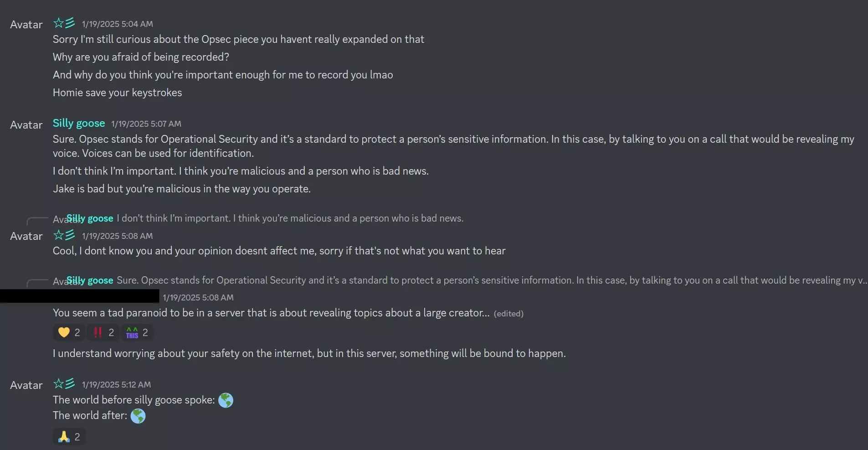The width and height of the screenshot is (868, 450).
Task: Jump to replied message 'I don't think I'm important'
Action: point(290,218)
